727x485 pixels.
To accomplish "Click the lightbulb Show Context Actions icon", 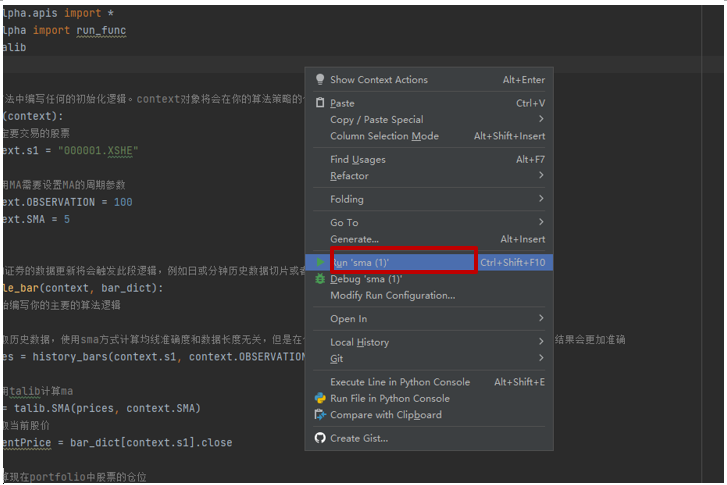I will pyautogui.click(x=320, y=80).
